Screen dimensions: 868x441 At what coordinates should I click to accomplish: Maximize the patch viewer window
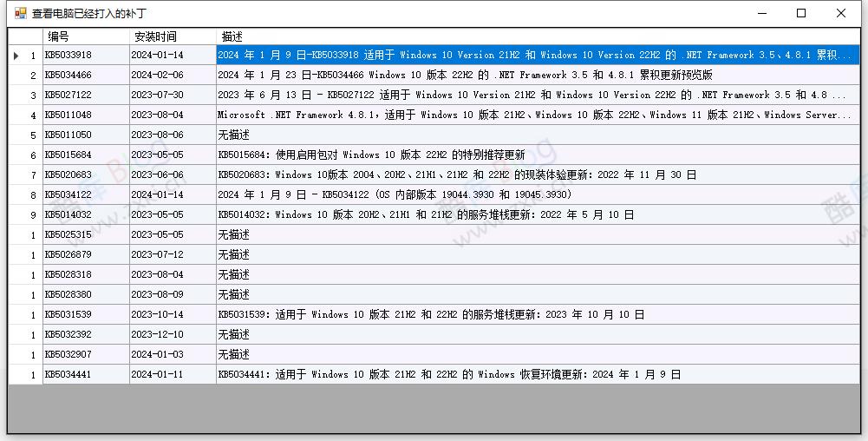[x=801, y=13]
